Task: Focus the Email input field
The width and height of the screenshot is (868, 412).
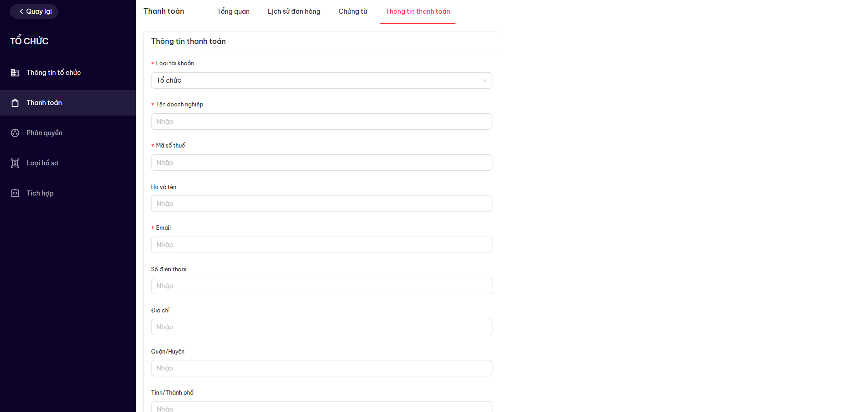Action: point(322,245)
